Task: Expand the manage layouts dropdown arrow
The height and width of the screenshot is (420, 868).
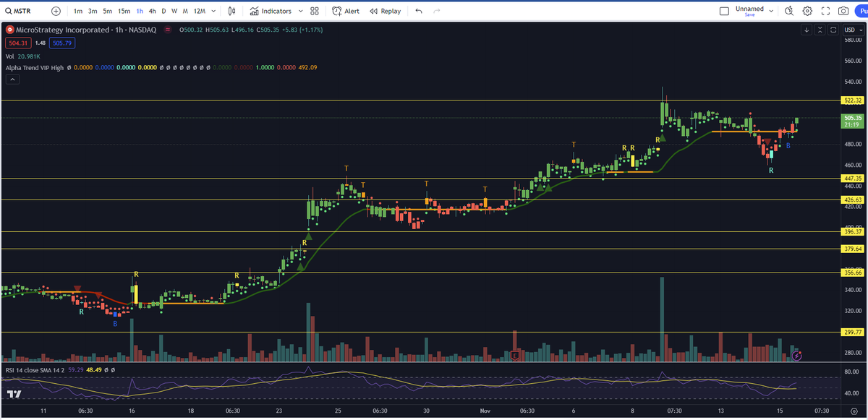Action: (772, 11)
